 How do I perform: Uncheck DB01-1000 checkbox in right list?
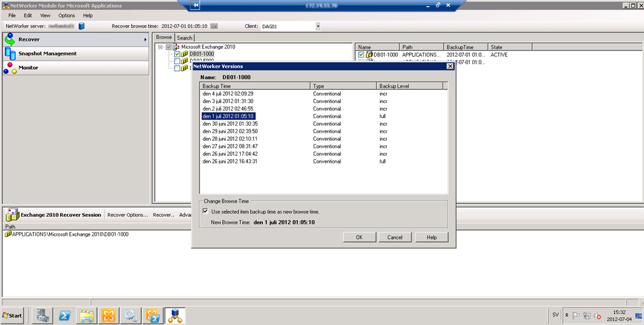pyautogui.click(x=361, y=55)
